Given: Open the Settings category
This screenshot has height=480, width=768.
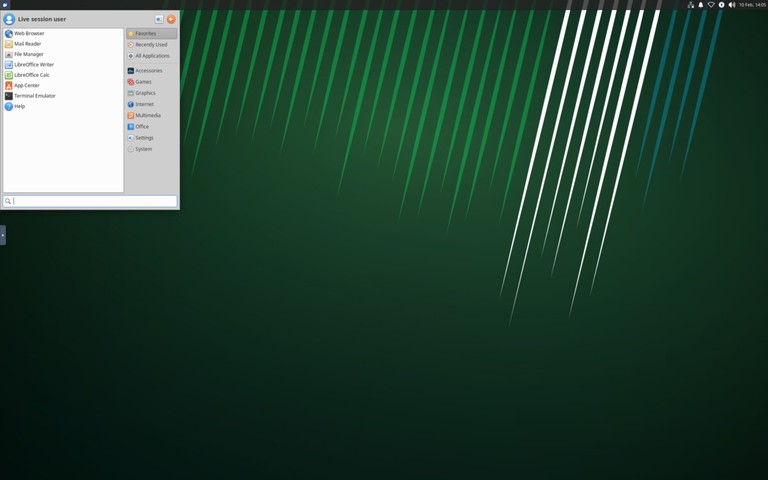Looking at the screenshot, I should (151, 138).
